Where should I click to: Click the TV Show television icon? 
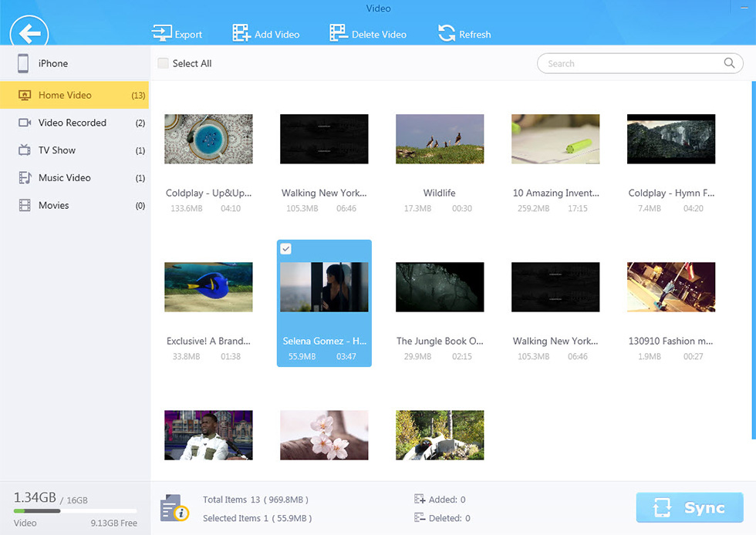[25, 150]
